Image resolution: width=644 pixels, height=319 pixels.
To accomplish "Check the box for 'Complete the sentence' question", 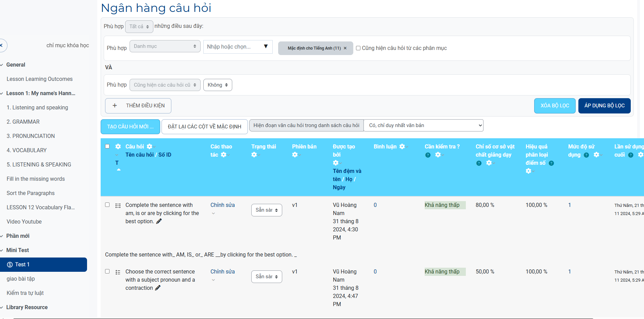I will click(107, 205).
